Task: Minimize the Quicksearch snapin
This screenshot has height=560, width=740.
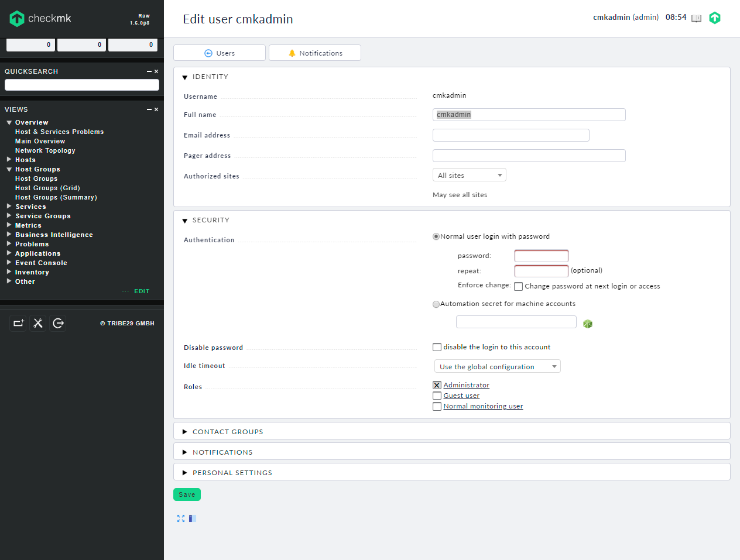Action: click(x=149, y=71)
